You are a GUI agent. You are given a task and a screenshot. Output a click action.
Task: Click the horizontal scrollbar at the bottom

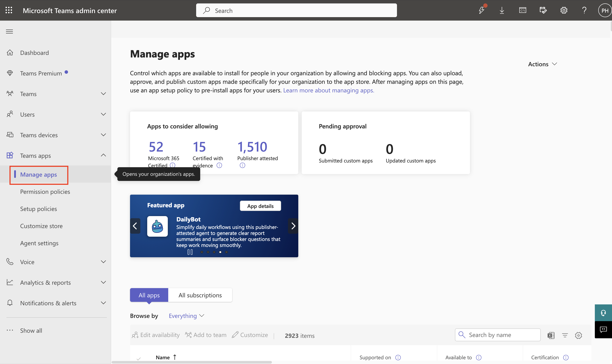point(192,362)
